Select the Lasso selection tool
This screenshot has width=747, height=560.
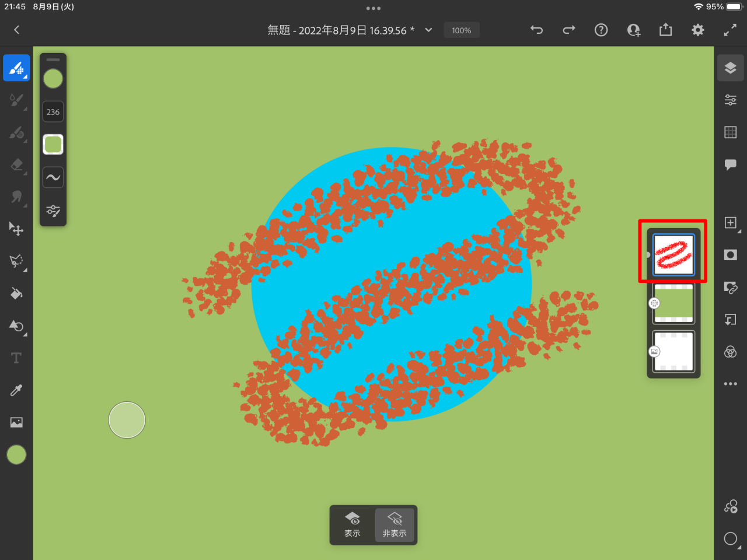click(16, 261)
